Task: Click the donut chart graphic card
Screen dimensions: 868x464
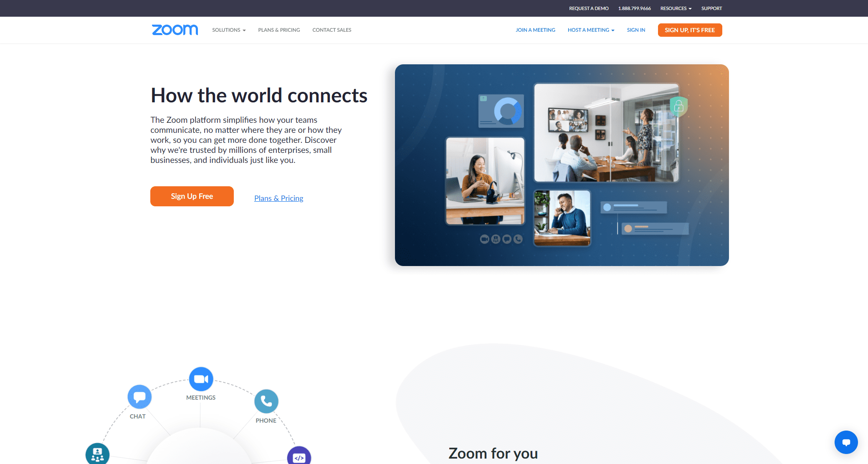Action: coord(501,111)
